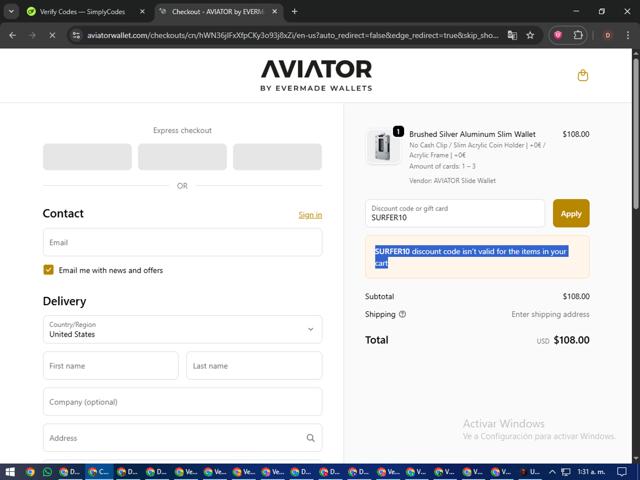Click the Enter shipping address text
640x480 pixels.
click(550, 314)
